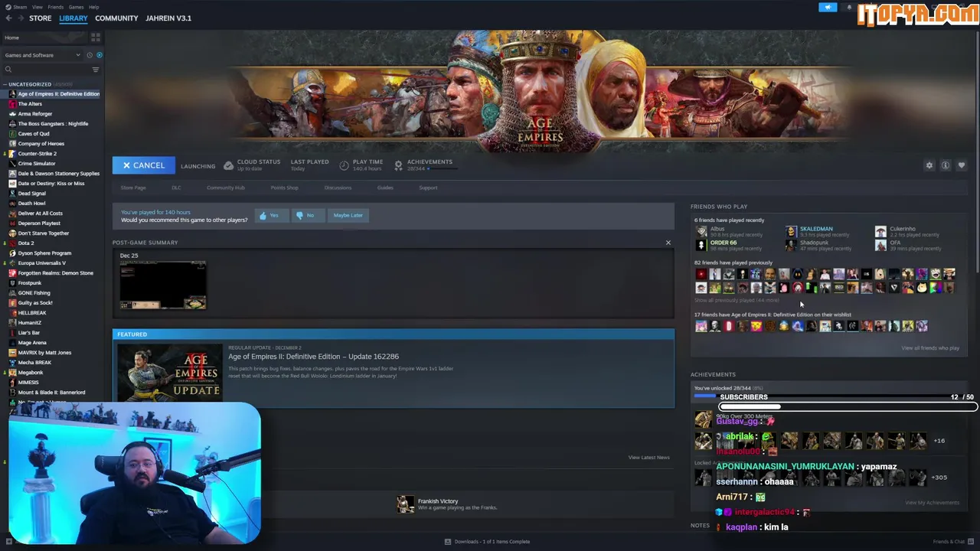Open the announcements megaphone button
The image size is (980, 551).
(828, 7)
